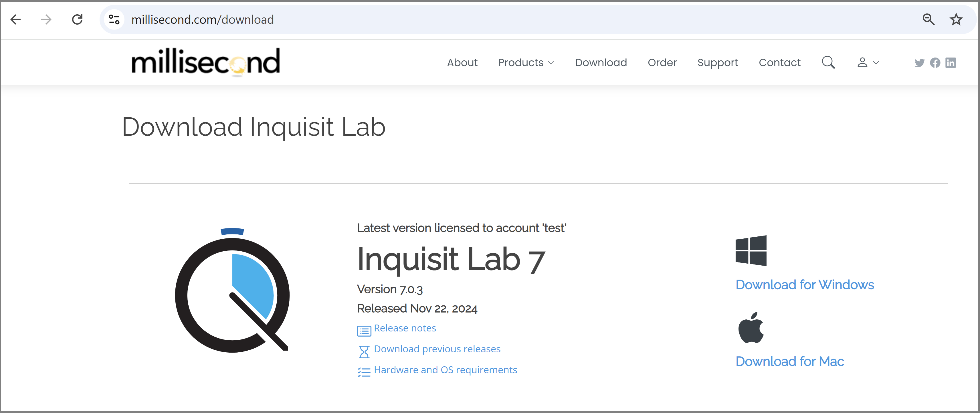This screenshot has height=413, width=980.
Task: Reload the page with the refresh icon
Action: [x=77, y=19]
